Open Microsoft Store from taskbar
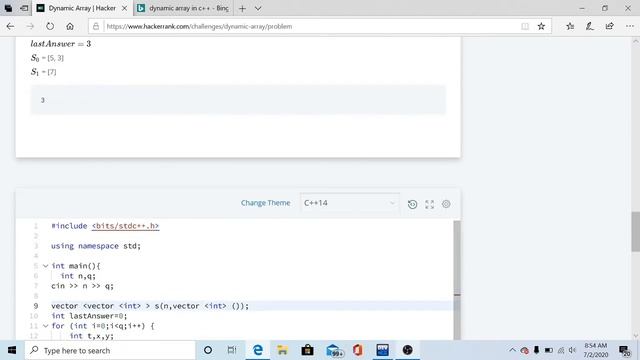This screenshot has width=640, height=360. tap(307, 350)
